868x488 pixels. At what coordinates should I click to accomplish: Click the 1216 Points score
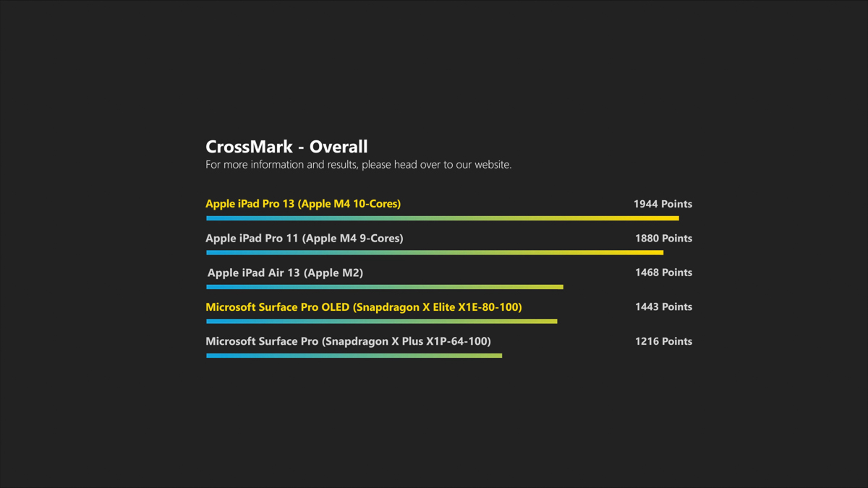point(663,341)
